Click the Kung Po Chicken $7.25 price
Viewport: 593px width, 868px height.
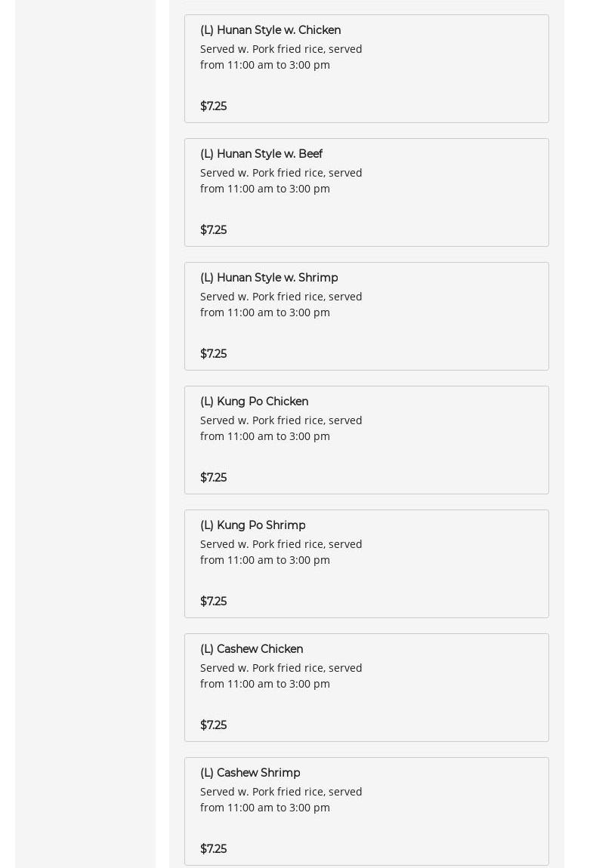(213, 478)
